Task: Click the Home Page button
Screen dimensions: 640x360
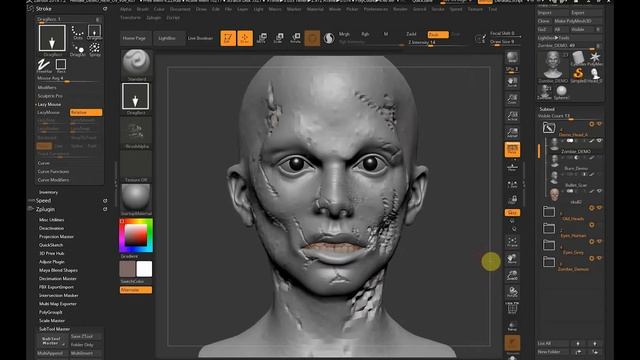Action: point(135,38)
